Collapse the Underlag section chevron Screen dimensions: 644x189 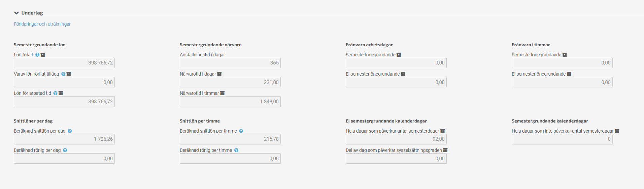[x=16, y=13]
